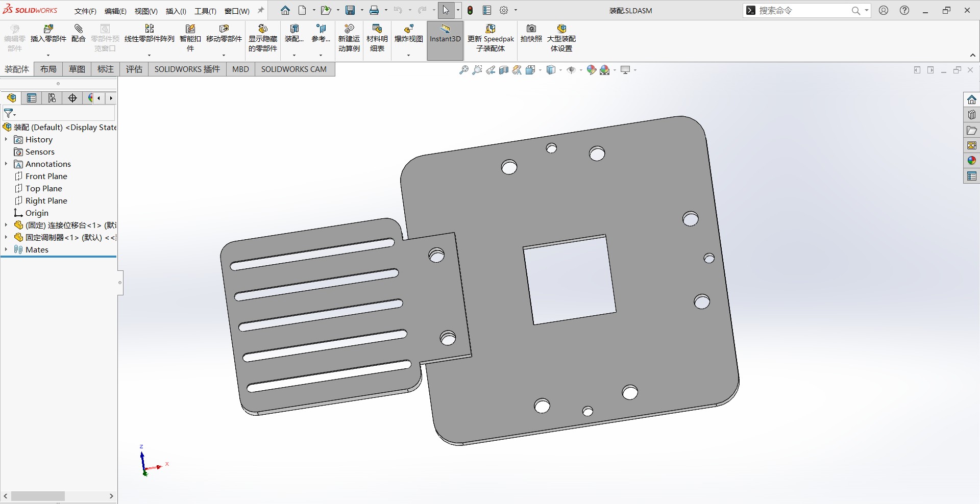Launch Smart Fasteners (智能扣件) tool
980x504 pixels.
[x=190, y=38]
